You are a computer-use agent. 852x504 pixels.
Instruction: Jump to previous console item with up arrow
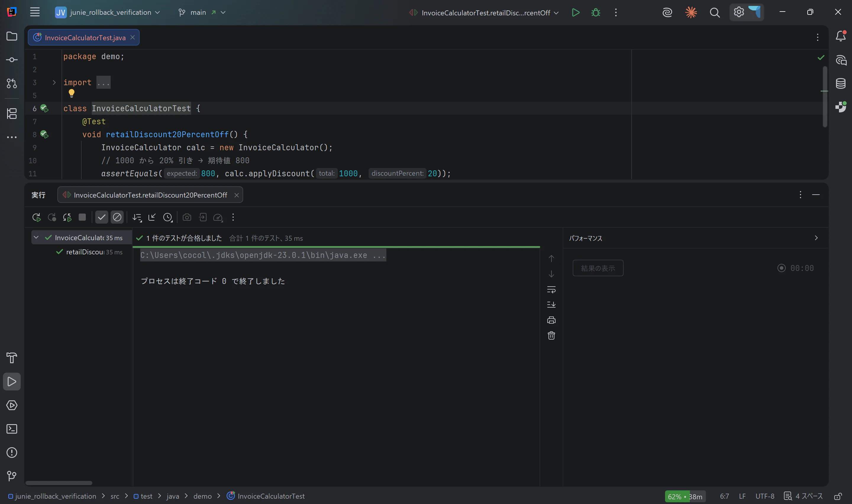551,259
